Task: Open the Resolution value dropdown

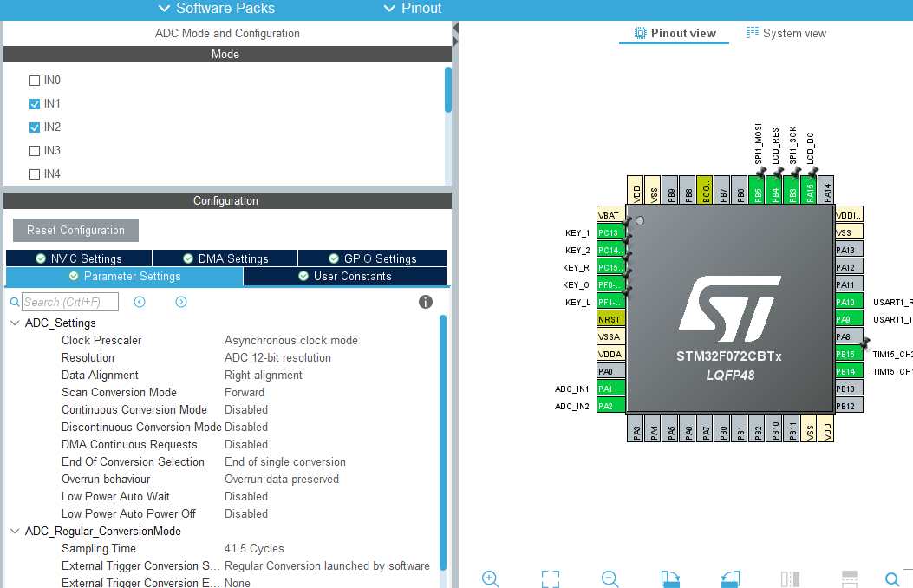Action: click(277, 357)
